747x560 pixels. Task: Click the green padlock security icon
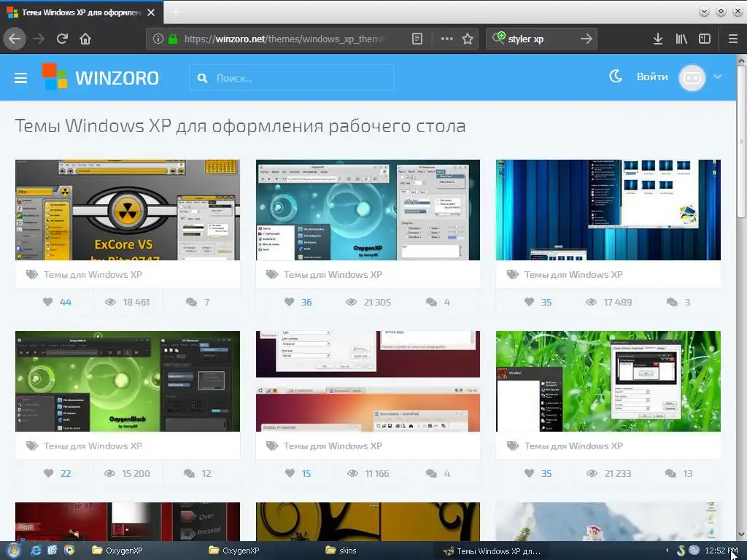(x=173, y=39)
